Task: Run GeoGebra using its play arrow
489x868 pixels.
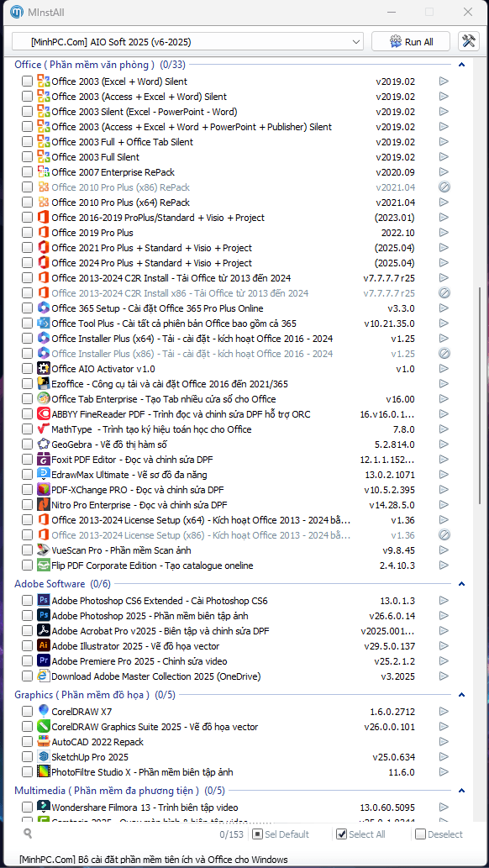Action: click(444, 444)
